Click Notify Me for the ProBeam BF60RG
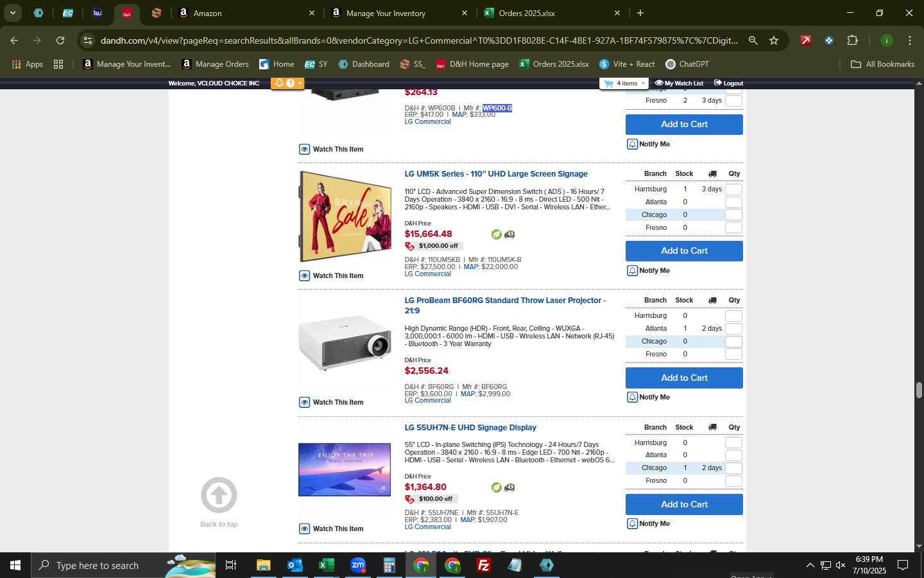 tap(649, 397)
